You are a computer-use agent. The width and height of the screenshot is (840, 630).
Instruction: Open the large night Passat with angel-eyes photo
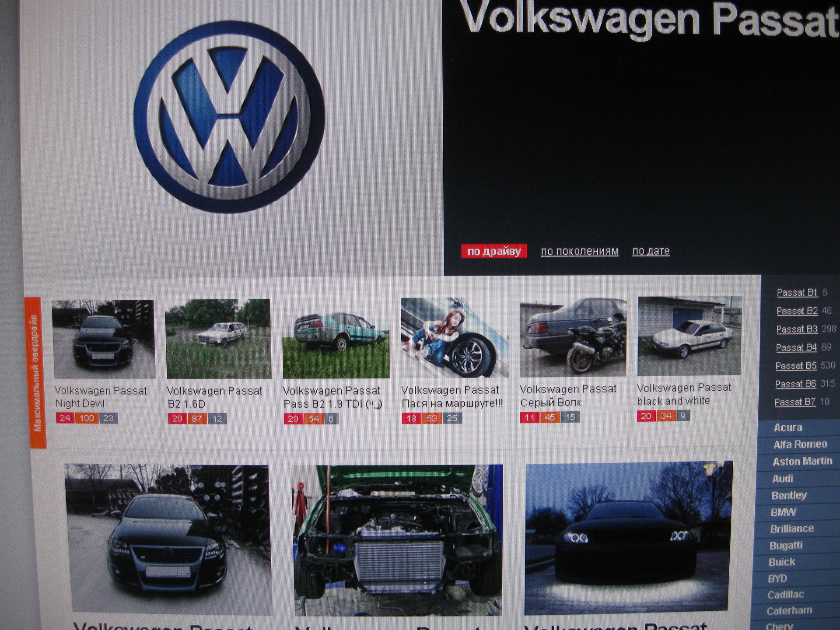(628, 538)
